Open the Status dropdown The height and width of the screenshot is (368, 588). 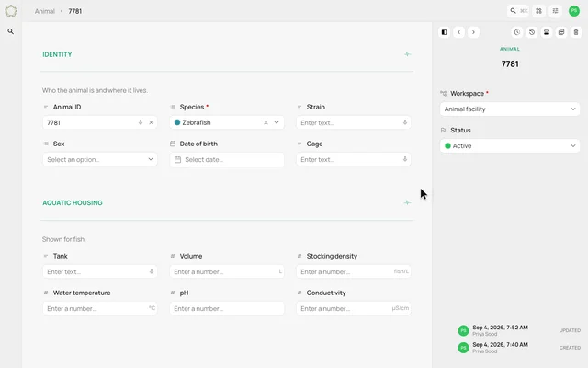point(510,146)
